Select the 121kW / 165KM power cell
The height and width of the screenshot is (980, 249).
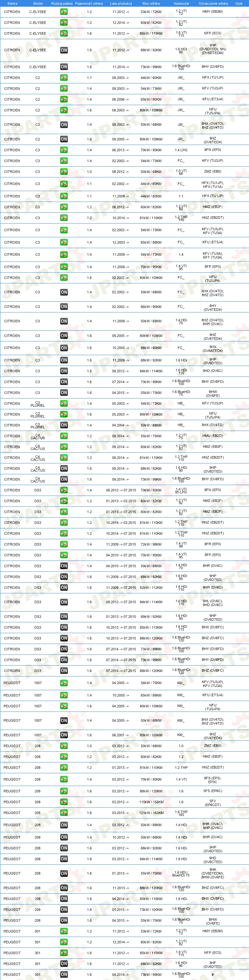click(x=151, y=813)
